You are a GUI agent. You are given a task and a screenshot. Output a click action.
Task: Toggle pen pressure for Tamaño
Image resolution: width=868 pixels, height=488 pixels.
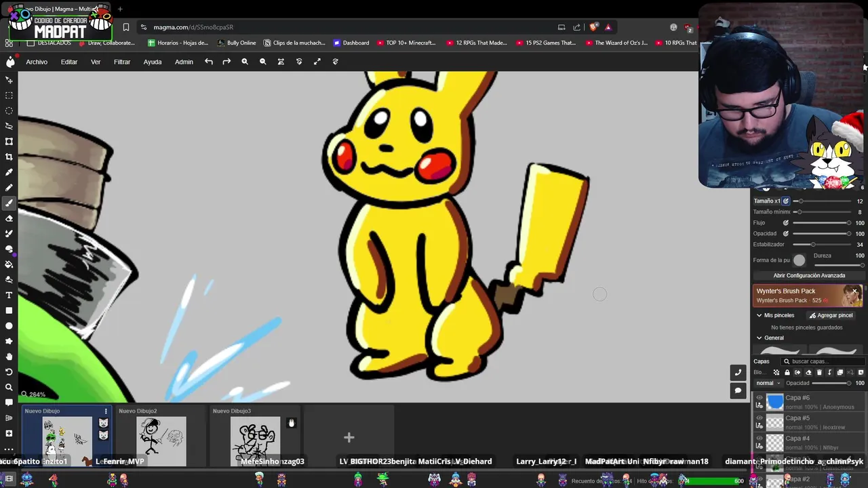click(x=786, y=201)
